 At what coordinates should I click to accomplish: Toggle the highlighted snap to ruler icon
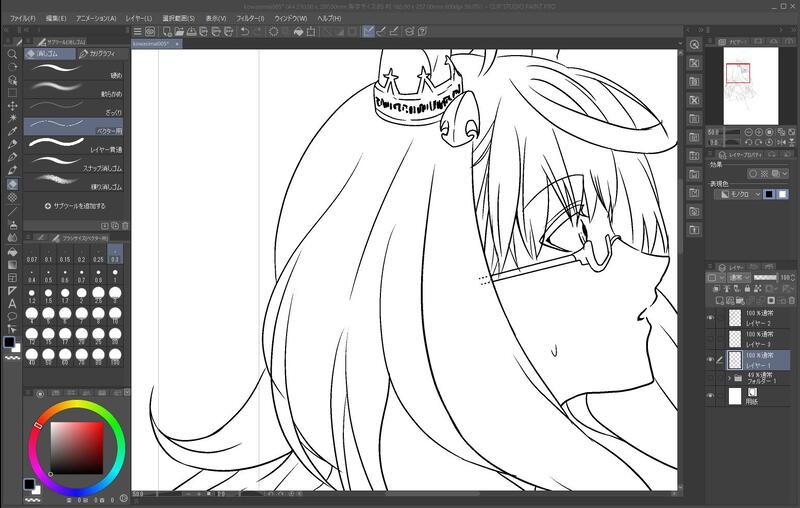pos(368,32)
